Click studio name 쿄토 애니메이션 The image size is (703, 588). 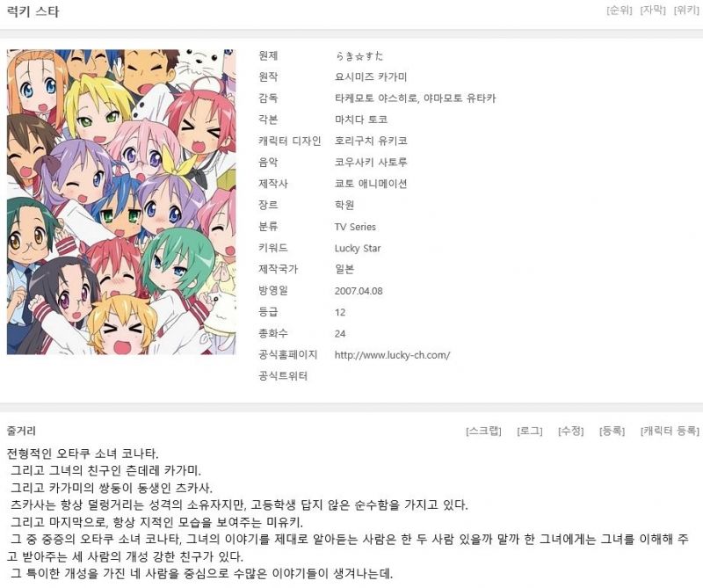pos(371,184)
